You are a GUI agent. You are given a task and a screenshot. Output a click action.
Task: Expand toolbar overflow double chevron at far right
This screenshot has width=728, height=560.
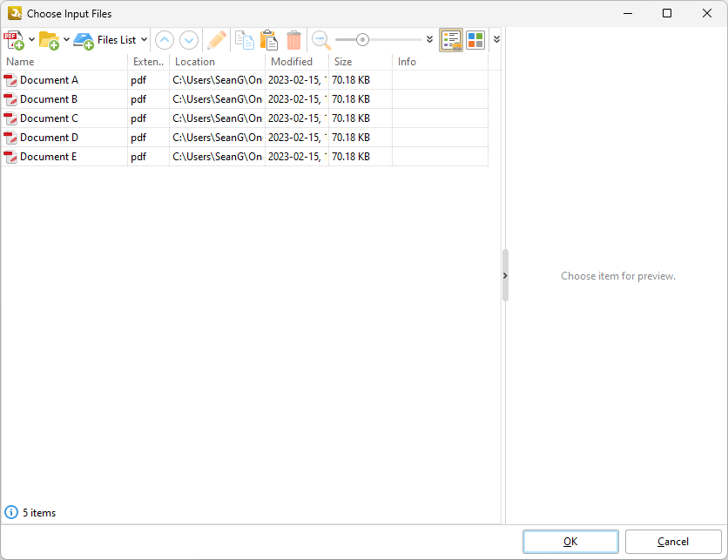point(496,39)
